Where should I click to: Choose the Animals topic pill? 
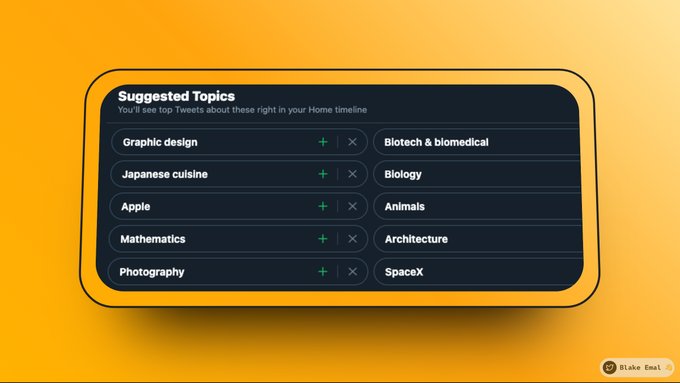click(x=477, y=206)
